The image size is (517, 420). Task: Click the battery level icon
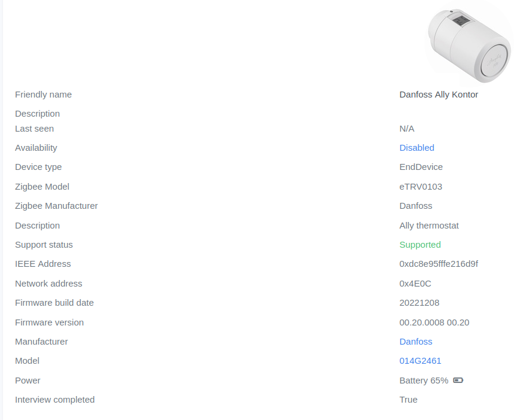click(x=459, y=380)
